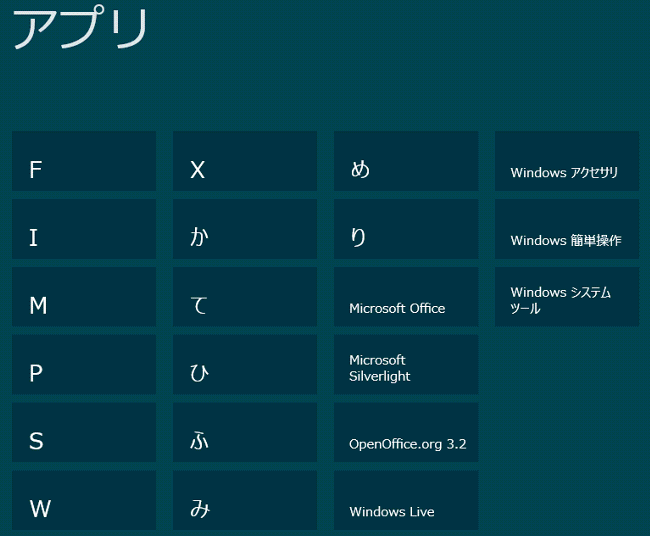The width and height of the screenshot is (650, 536).
Task: Go to the OpenOffice.org 3.2 tile
Action: 406,432
